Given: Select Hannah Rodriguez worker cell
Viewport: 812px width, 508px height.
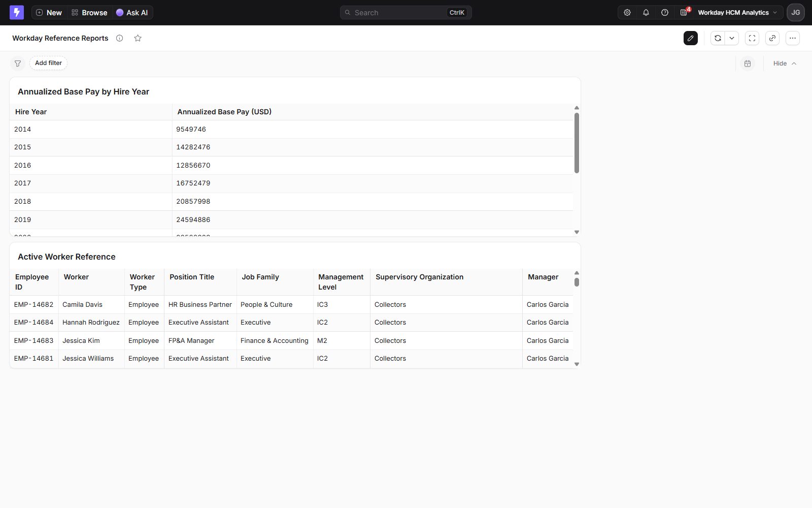Looking at the screenshot, I should click(x=91, y=323).
